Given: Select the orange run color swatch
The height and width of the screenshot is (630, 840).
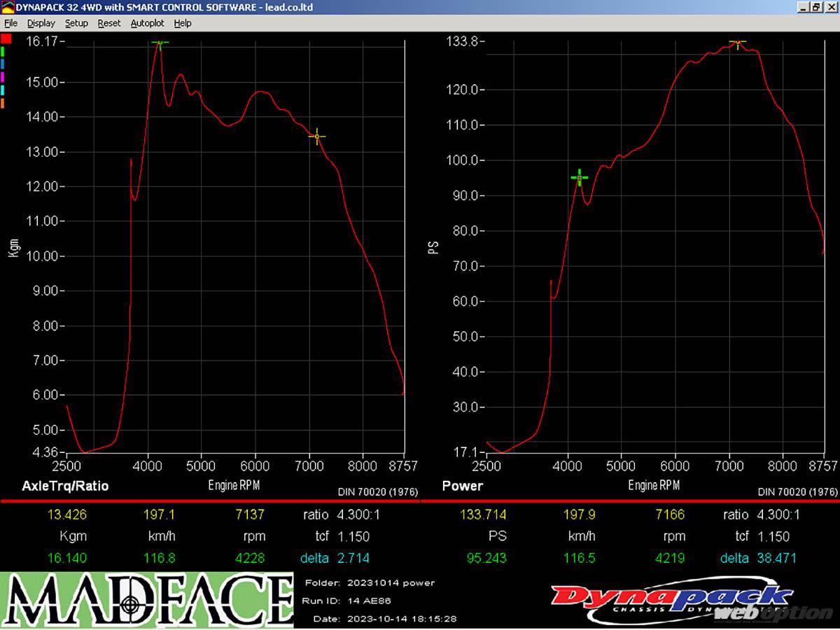Looking at the screenshot, I should point(3,104).
